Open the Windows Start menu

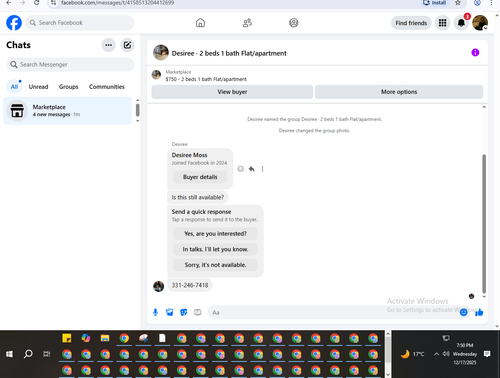9,354
